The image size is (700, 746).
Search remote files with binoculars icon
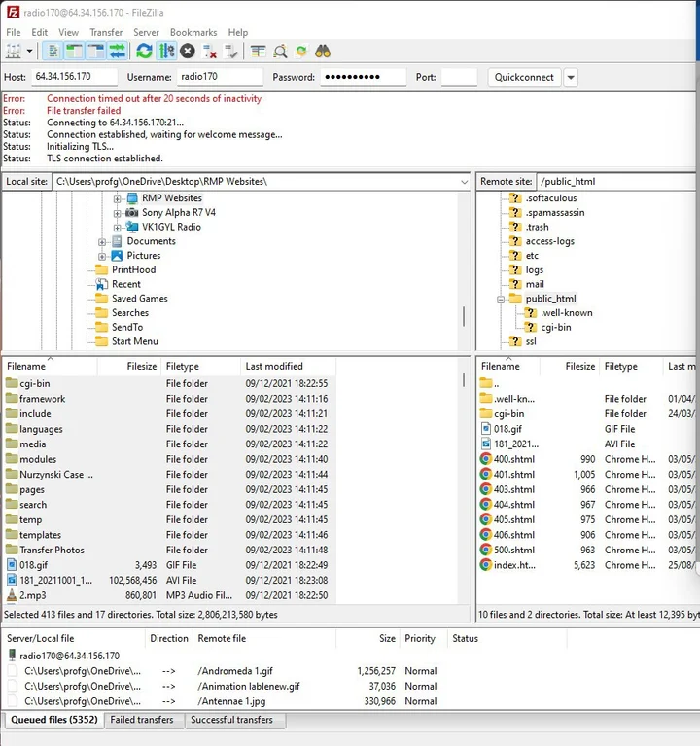[324, 51]
